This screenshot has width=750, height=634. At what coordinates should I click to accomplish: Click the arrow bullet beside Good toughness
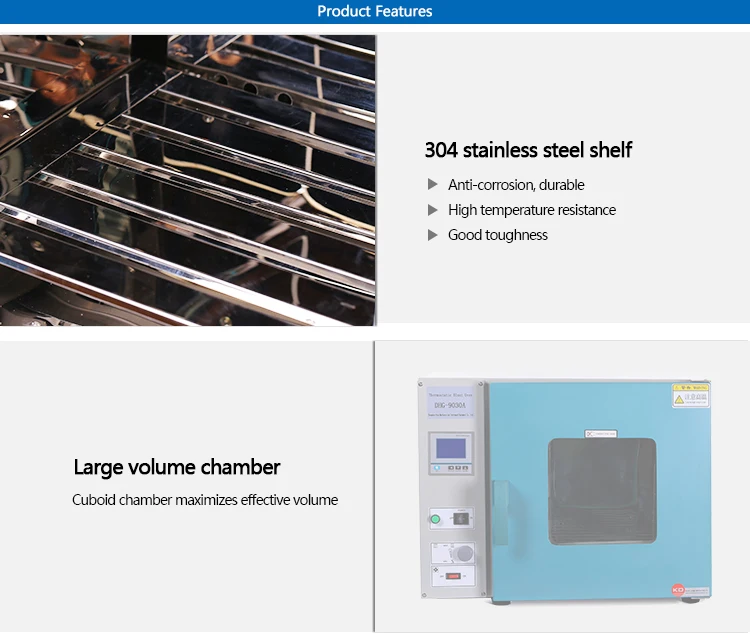click(433, 234)
